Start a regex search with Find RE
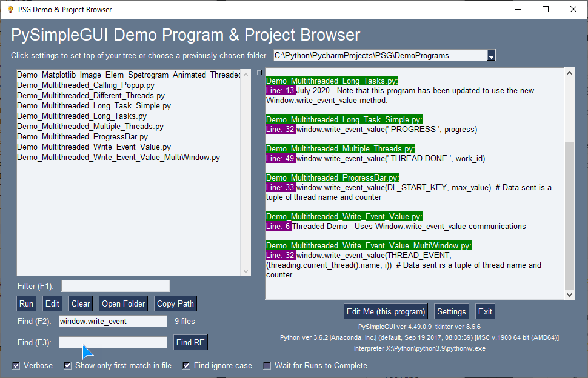Image resolution: width=588 pixels, height=378 pixels. click(190, 342)
